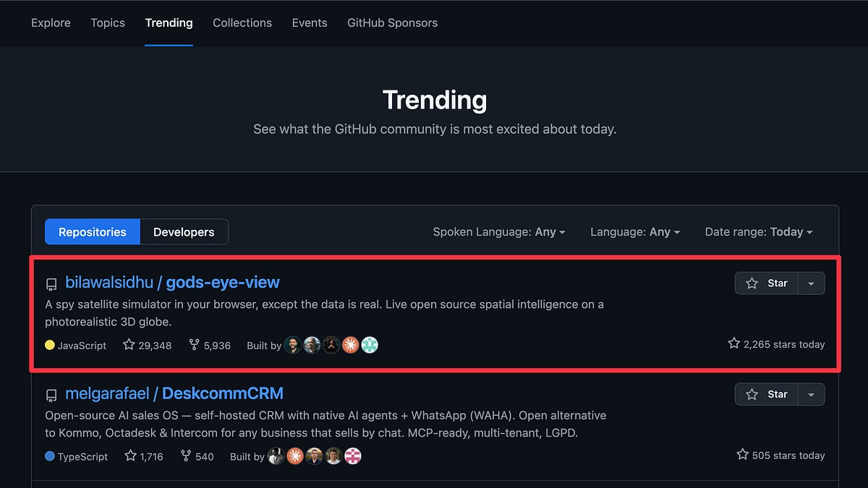Viewport: 868px width, 488px height.
Task: Star the DeskcommCRM repository
Action: [766, 394]
